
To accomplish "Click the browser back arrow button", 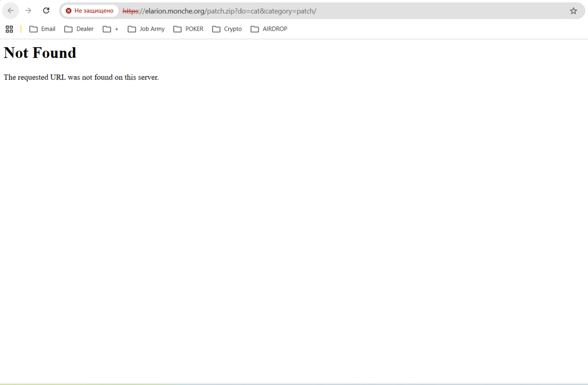I will [x=11, y=11].
